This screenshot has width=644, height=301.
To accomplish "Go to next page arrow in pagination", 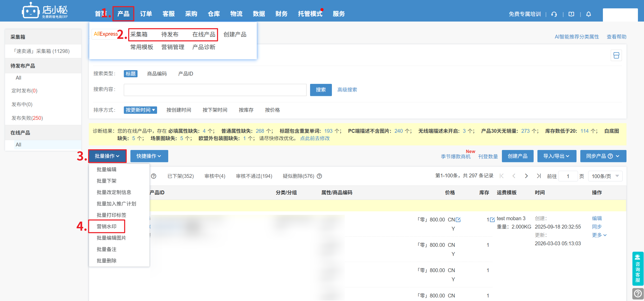I will (526, 176).
